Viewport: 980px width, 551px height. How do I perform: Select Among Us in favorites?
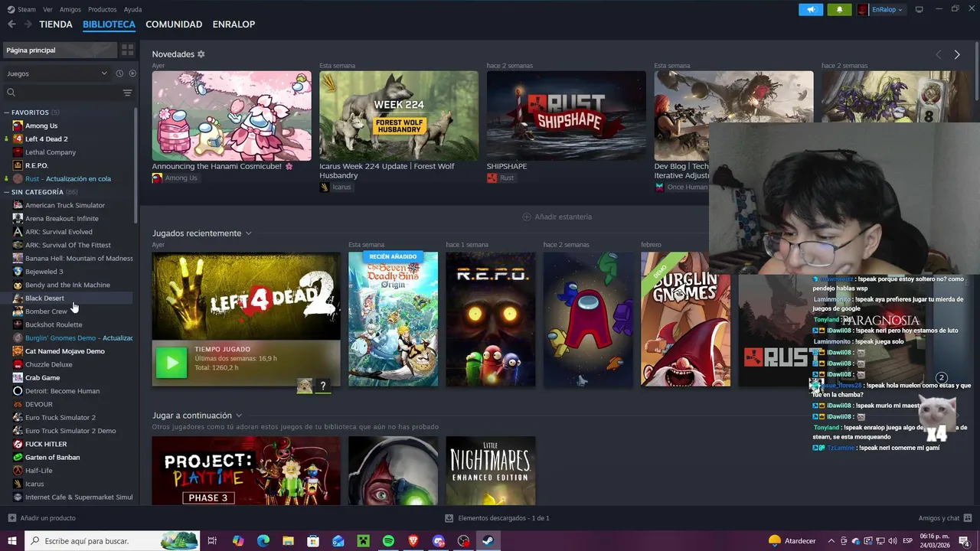41,126
